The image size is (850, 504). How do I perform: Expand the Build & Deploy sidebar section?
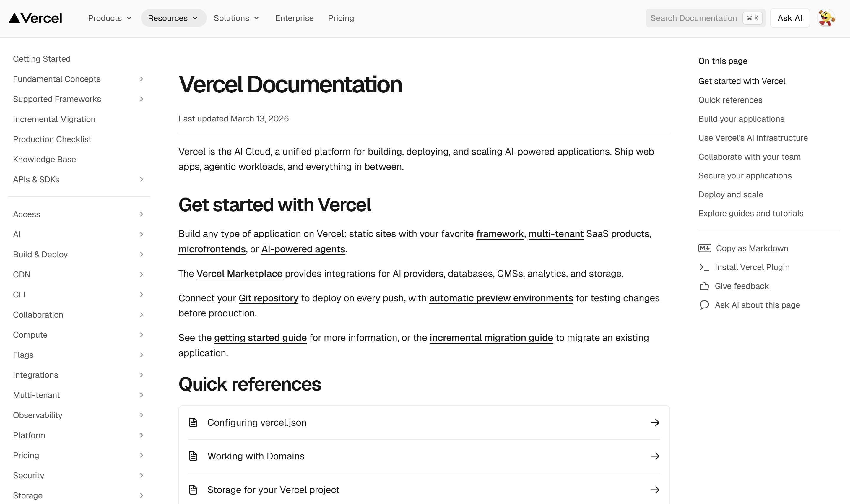point(141,254)
